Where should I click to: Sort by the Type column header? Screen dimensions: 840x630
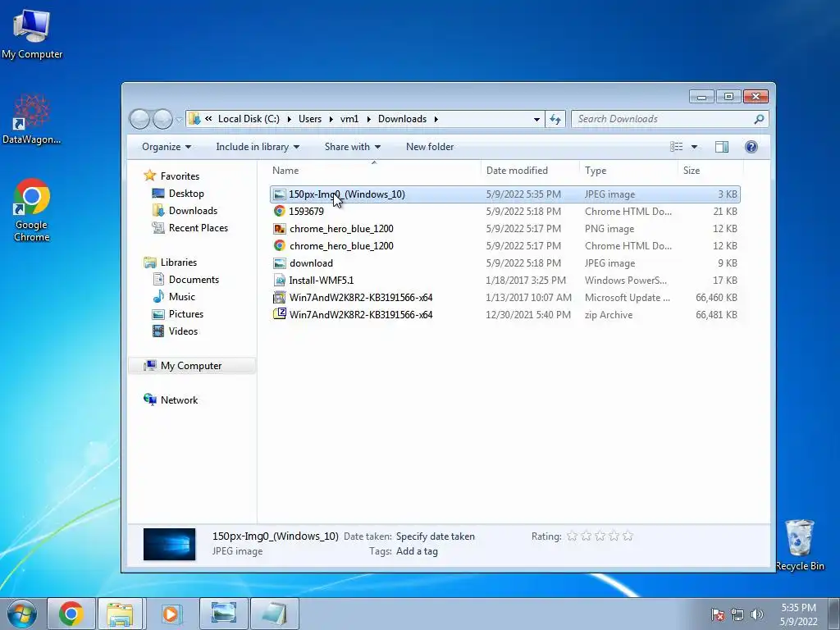628,171
